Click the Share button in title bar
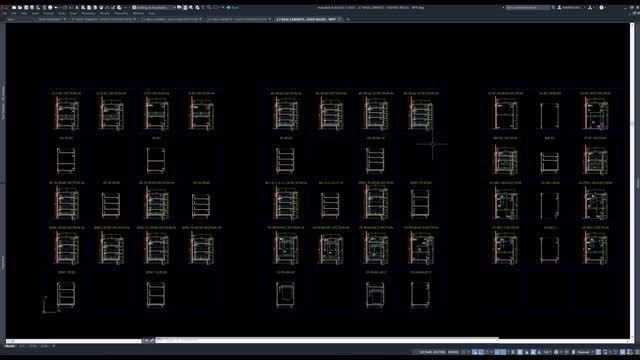 point(233,7)
